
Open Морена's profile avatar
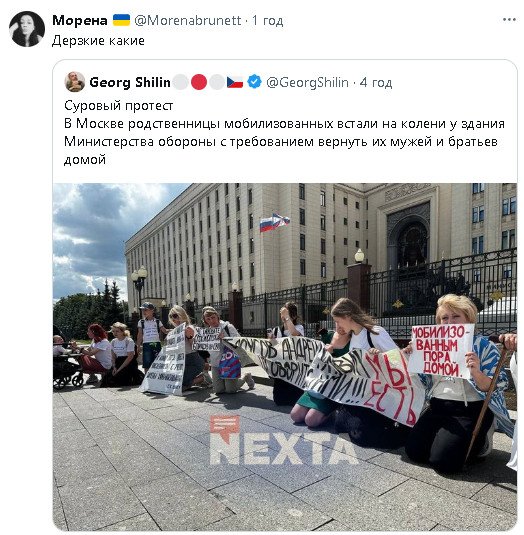[x=27, y=29]
